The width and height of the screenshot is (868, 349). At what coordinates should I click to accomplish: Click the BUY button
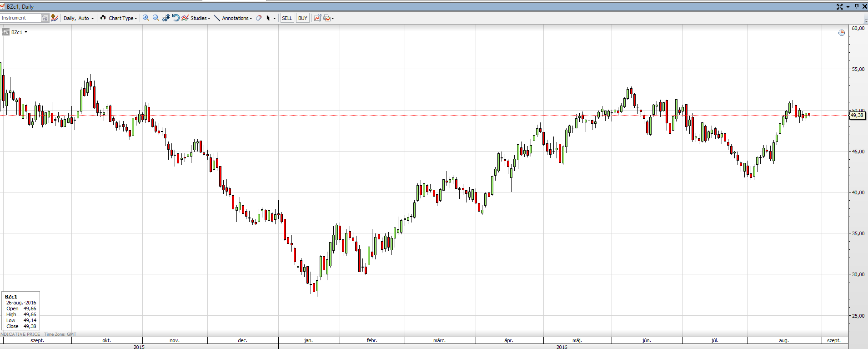point(303,18)
